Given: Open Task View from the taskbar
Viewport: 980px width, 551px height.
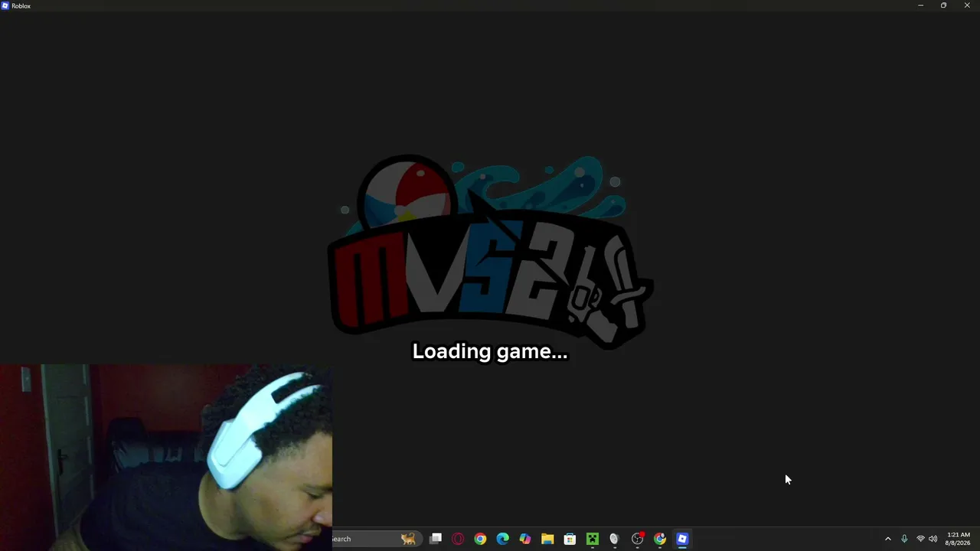Looking at the screenshot, I should 436,539.
